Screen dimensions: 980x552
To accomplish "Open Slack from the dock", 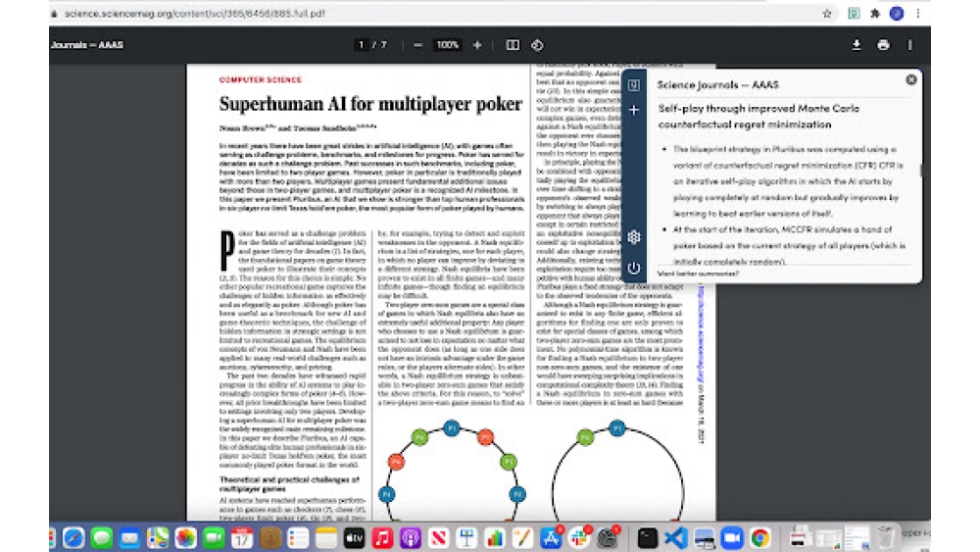I will [579, 537].
